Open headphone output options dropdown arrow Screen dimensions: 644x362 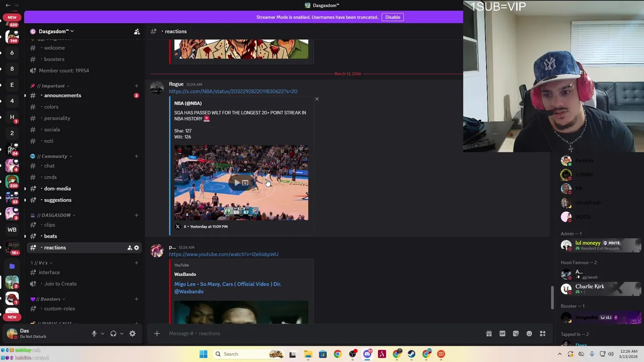pyautogui.click(x=121, y=333)
